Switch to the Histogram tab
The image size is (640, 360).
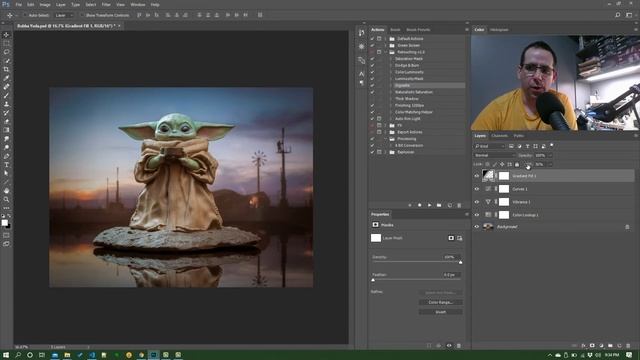coord(499,30)
